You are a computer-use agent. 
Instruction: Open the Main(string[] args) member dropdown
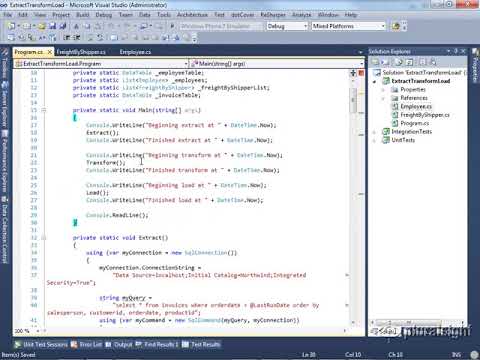(x=361, y=63)
